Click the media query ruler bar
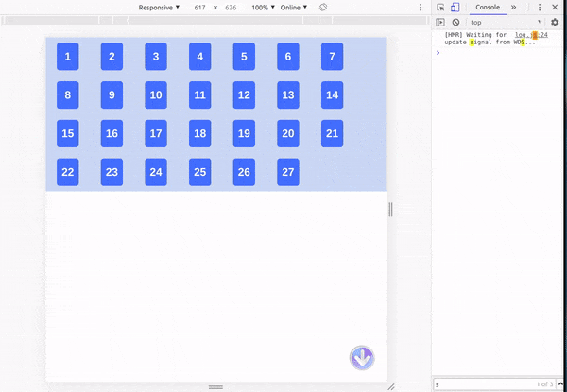The height and width of the screenshot is (392, 567). click(x=215, y=21)
